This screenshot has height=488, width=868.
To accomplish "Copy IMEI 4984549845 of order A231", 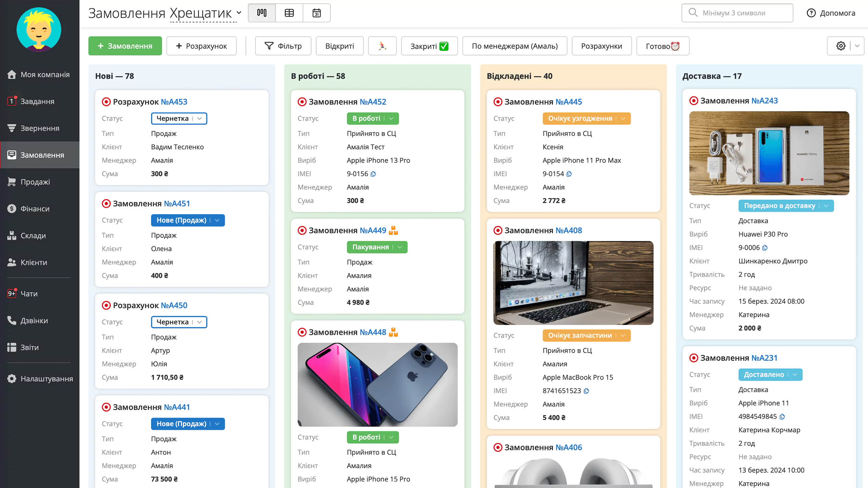I will 782,416.
